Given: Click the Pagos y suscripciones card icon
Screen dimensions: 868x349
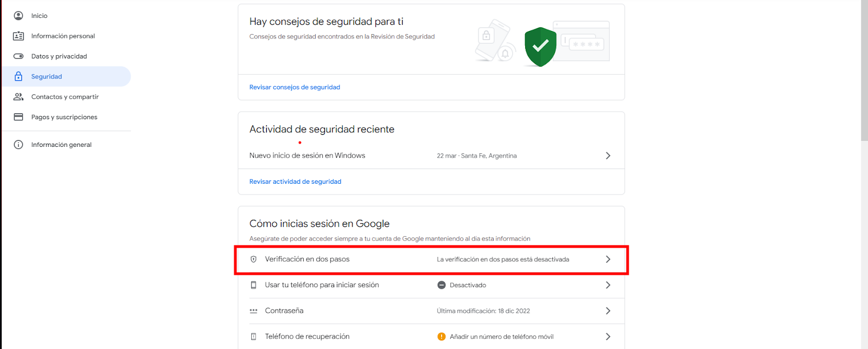Looking at the screenshot, I should pyautogui.click(x=18, y=117).
